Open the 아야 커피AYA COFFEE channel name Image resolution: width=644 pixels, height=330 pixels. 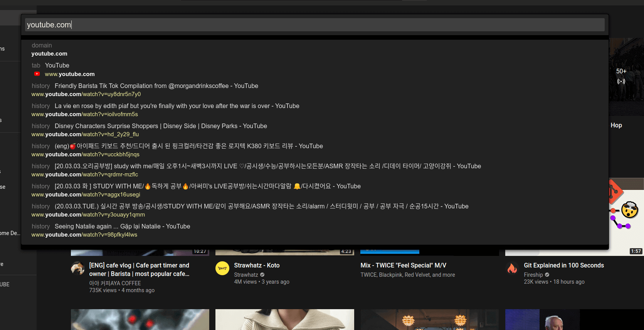(115, 283)
